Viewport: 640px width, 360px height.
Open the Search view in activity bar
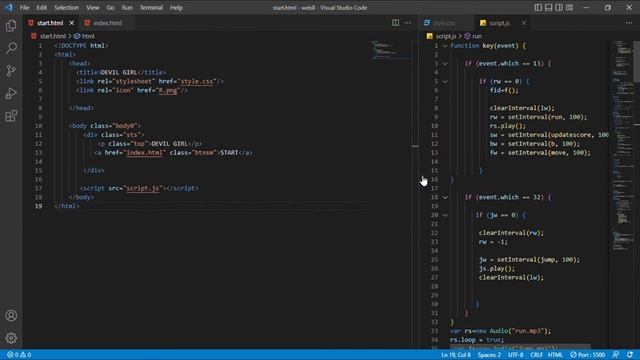pos(11,48)
